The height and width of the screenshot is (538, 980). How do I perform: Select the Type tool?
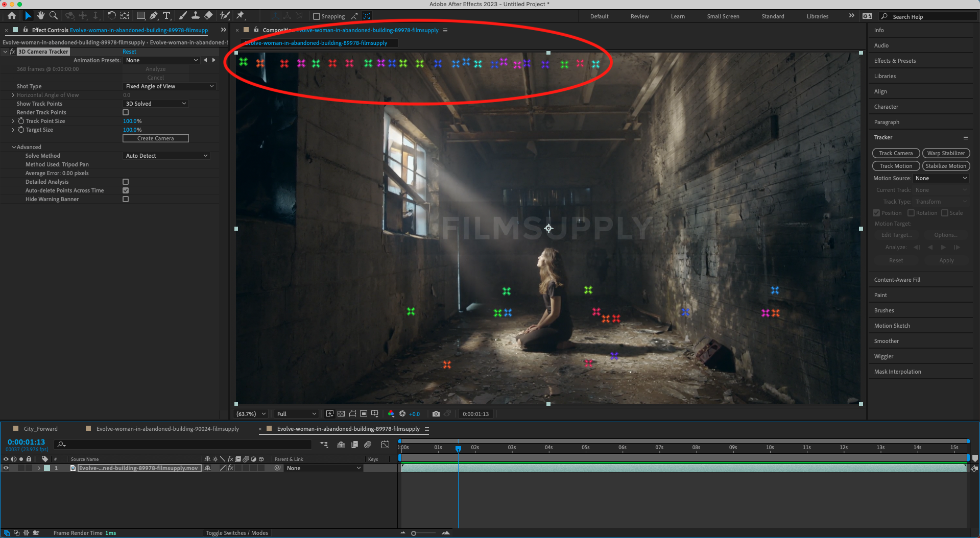click(167, 15)
